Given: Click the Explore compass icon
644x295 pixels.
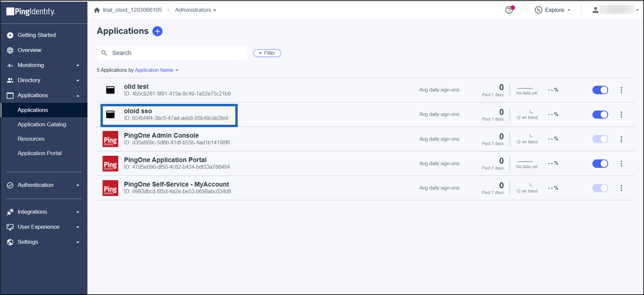Looking at the screenshot, I should click(538, 10).
